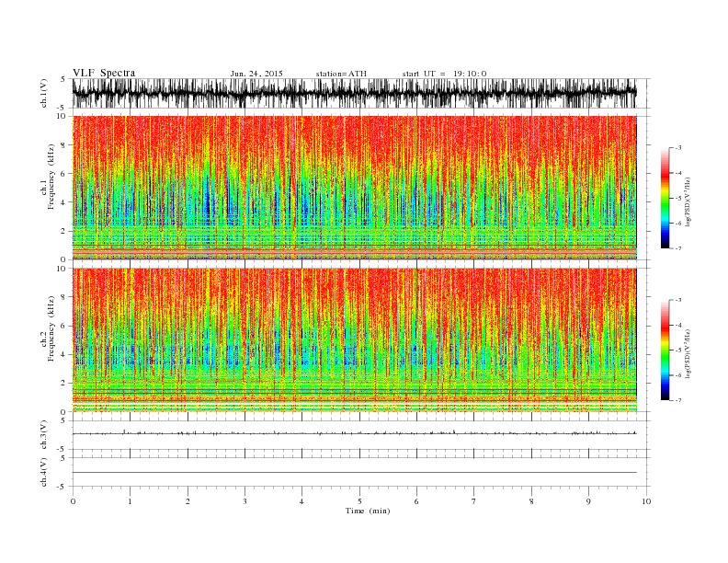Image resolution: width=728 pixels, height=563 pixels.
Task: Click the "-4" tick on ch.2 color bar
Action: [x=677, y=325]
